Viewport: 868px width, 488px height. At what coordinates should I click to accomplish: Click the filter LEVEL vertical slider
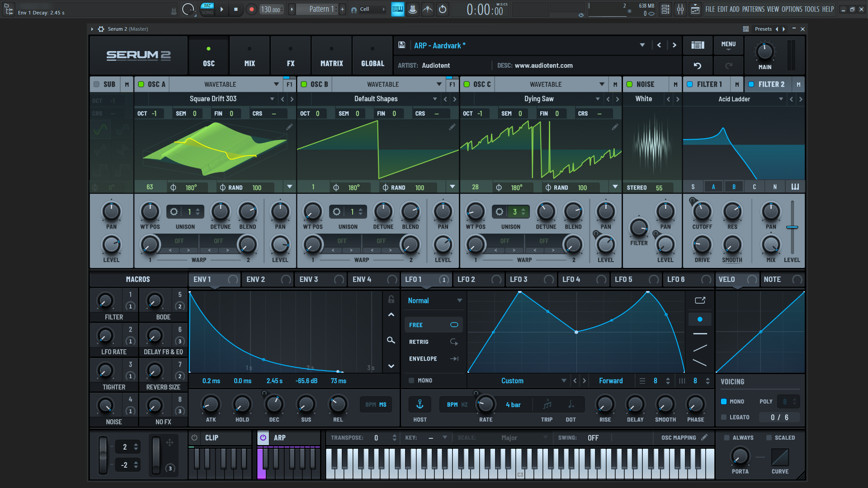click(792, 228)
